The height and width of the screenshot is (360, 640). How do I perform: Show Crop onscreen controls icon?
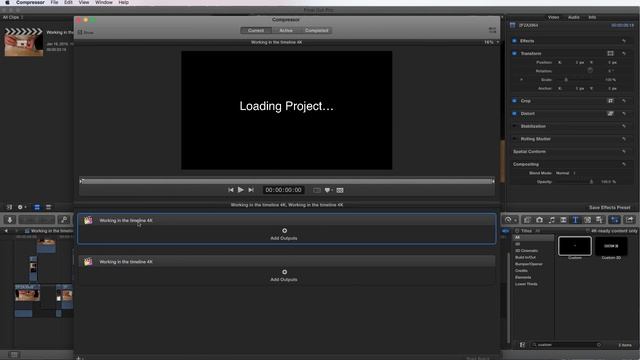610,101
